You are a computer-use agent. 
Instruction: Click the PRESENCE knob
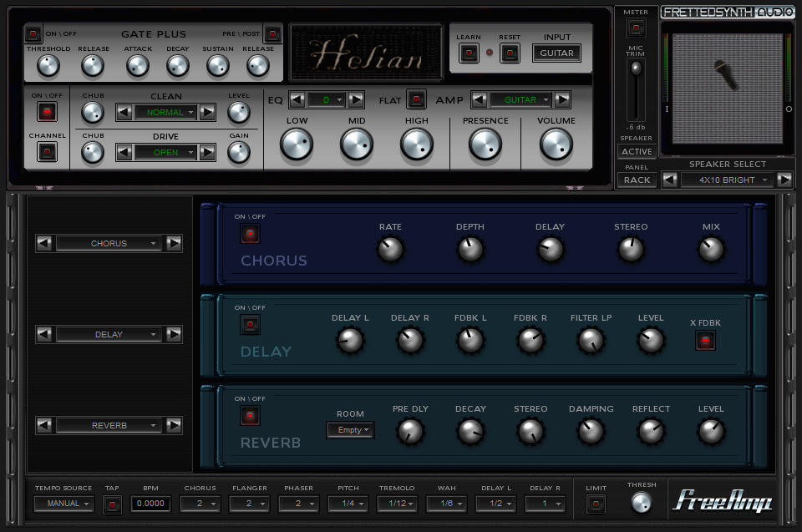(485, 144)
